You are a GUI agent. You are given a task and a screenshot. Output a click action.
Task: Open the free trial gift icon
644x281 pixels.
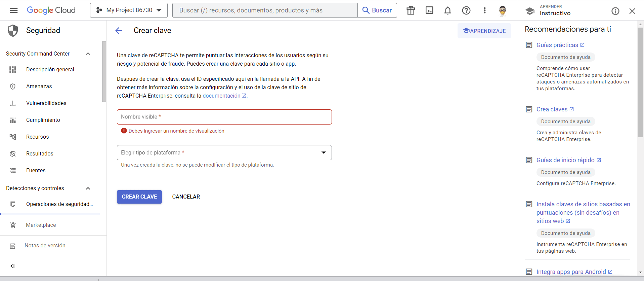[411, 10]
